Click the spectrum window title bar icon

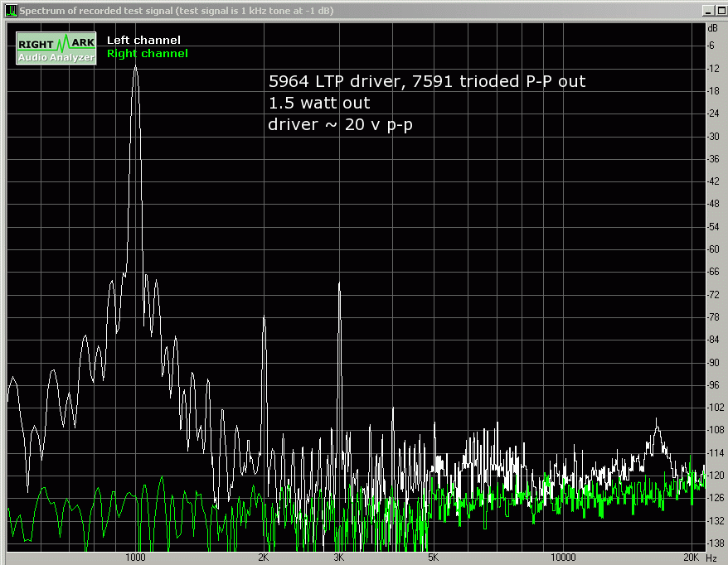click(x=12, y=10)
